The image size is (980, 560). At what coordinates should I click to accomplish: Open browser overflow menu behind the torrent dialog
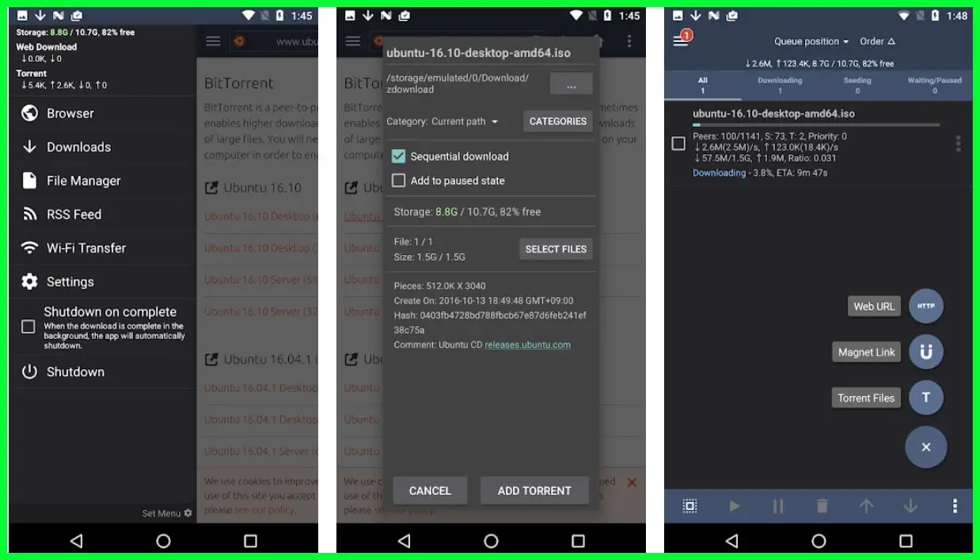629,41
